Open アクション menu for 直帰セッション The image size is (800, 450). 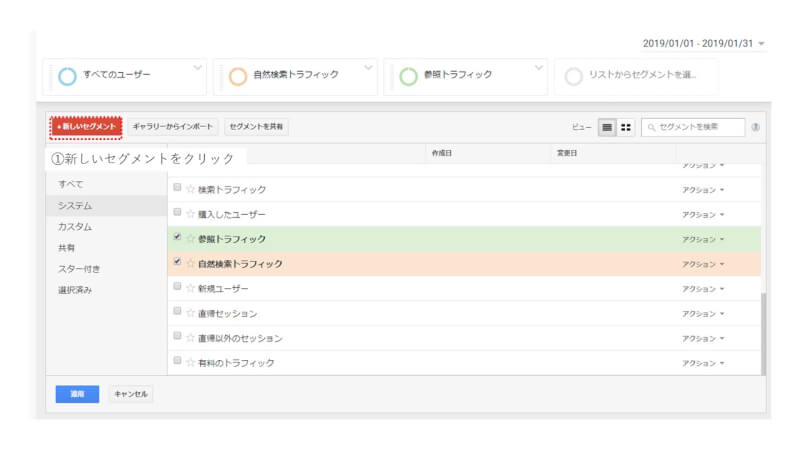pos(703,314)
